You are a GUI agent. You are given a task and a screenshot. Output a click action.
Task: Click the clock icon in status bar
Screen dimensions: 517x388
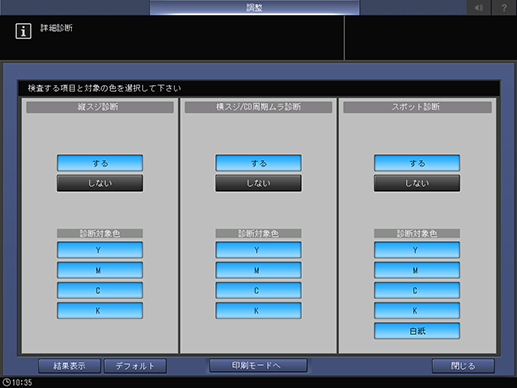(x=6, y=382)
